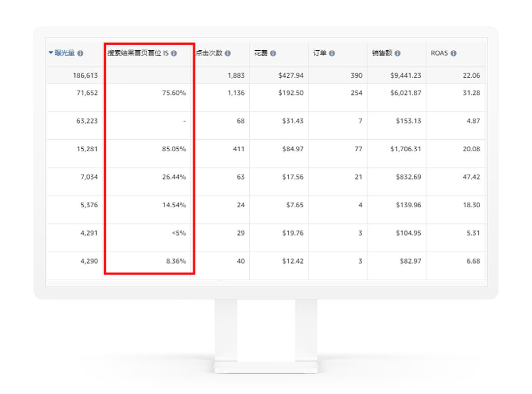This screenshot has width=532, height=394.
Task: Toggle the sort arrow before 曝光量
Action: tap(51, 53)
